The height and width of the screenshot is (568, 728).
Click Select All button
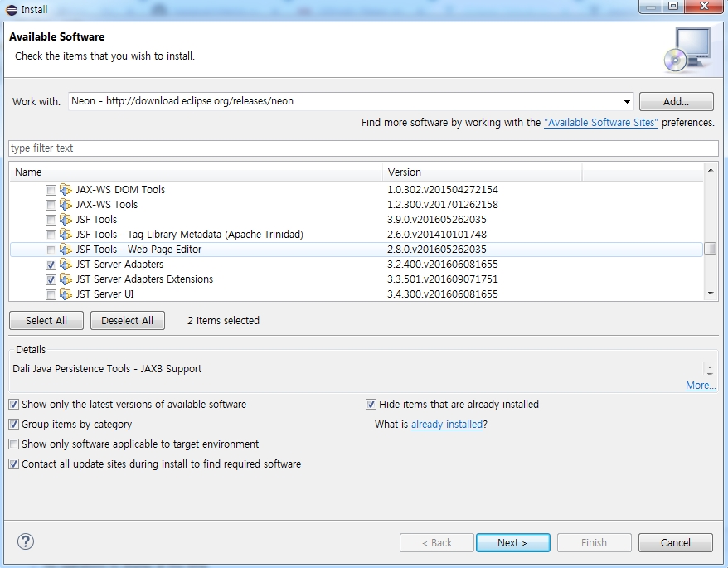[46, 320]
